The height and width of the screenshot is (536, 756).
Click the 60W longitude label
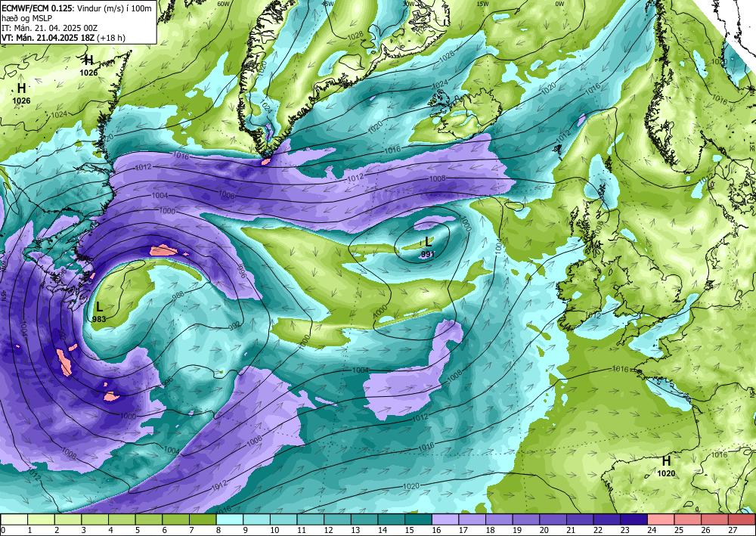(223, 3)
